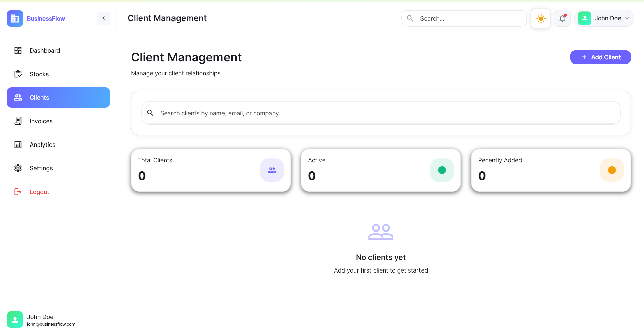The image size is (644, 334).
Task: Collapse the sidebar with the chevron button
Action: [x=103, y=18]
